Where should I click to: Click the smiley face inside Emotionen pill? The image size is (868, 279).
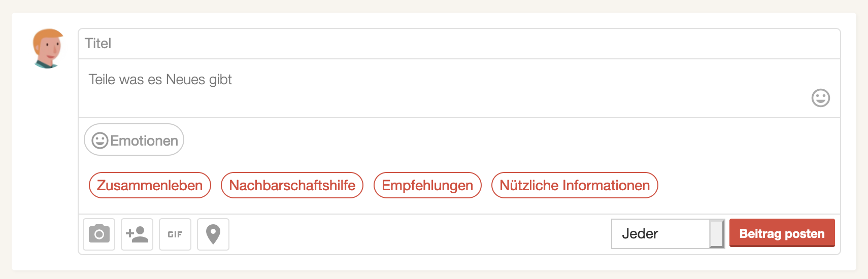pyautogui.click(x=100, y=141)
